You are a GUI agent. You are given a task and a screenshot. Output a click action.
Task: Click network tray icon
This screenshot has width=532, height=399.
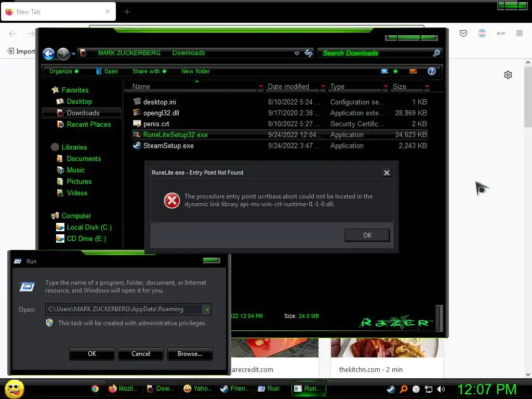tap(429, 389)
